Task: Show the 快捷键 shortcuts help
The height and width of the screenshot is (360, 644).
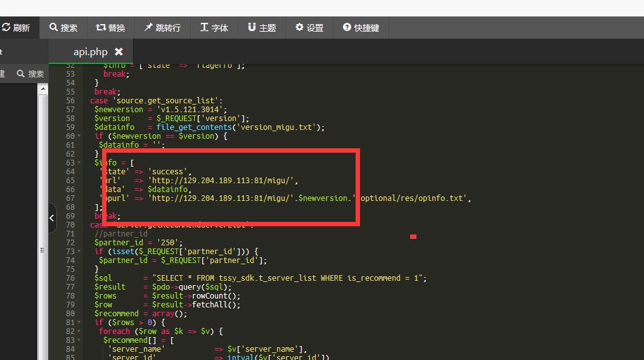Action: (x=360, y=28)
